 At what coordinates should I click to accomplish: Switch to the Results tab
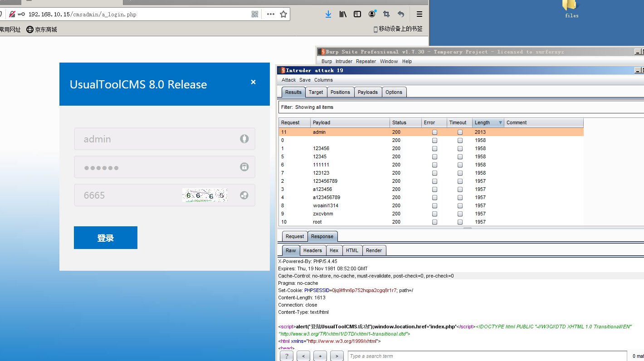pyautogui.click(x=293, y=92)
